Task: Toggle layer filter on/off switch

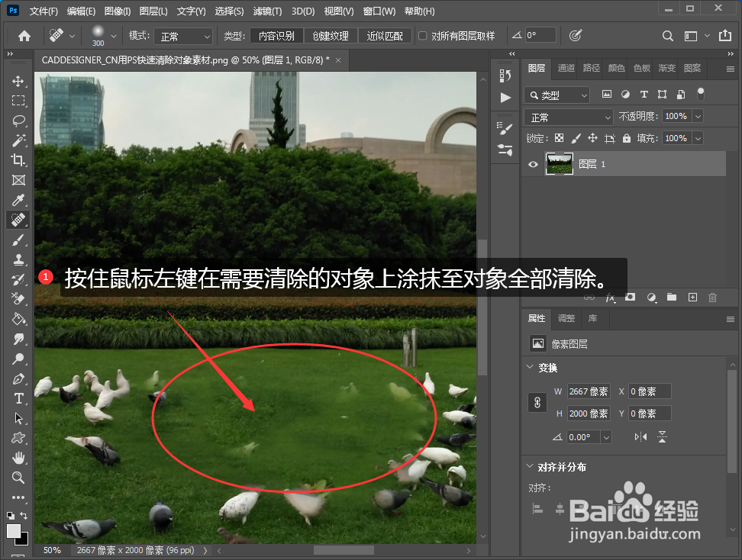Action: [x=701, y=94]
